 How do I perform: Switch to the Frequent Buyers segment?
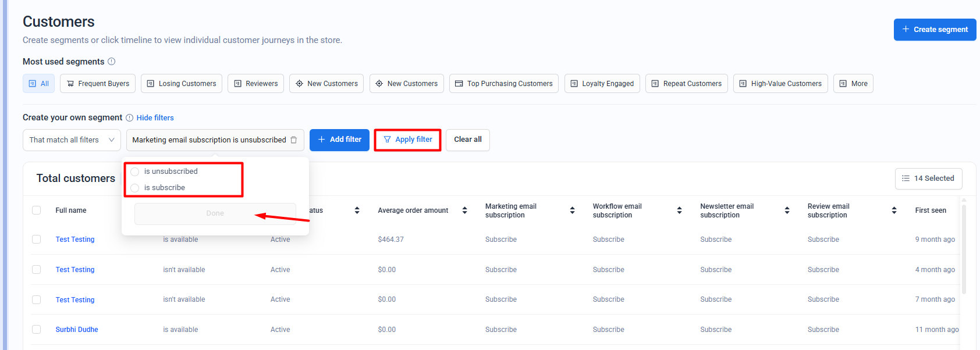98,84
